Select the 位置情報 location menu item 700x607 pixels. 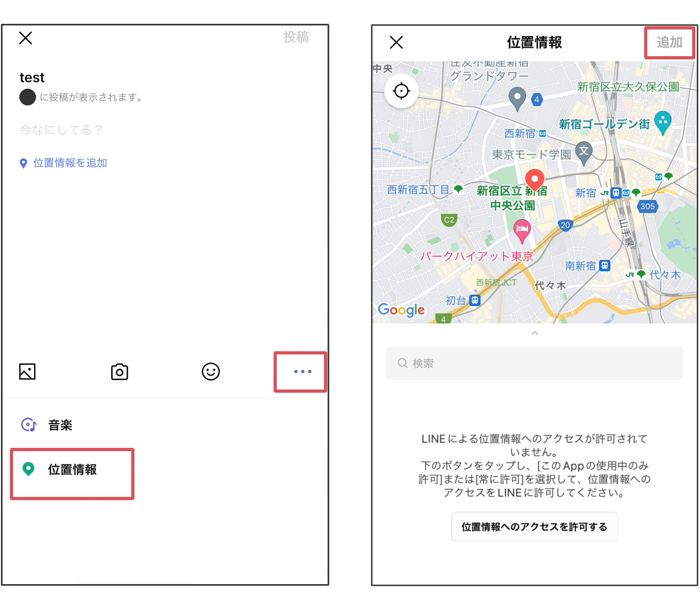click(72, 469)
